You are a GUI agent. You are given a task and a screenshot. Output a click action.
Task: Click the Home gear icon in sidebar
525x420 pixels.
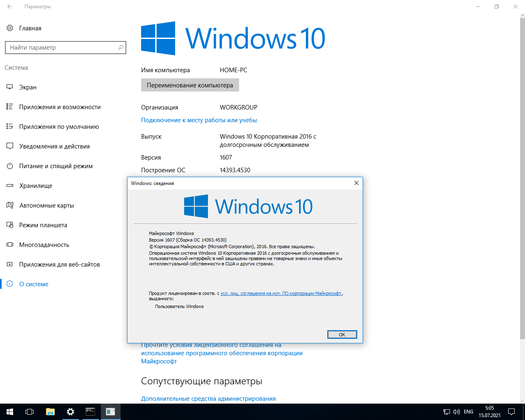tap(10, 28)
